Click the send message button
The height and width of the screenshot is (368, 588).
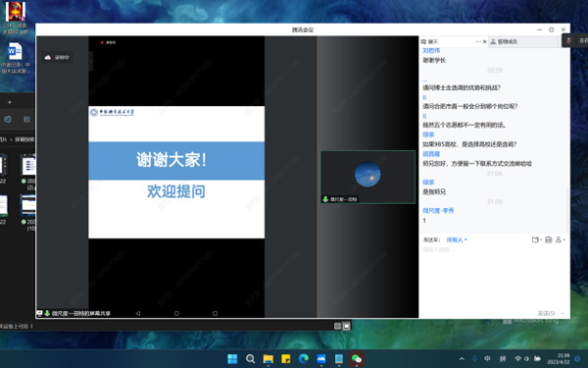547,313
